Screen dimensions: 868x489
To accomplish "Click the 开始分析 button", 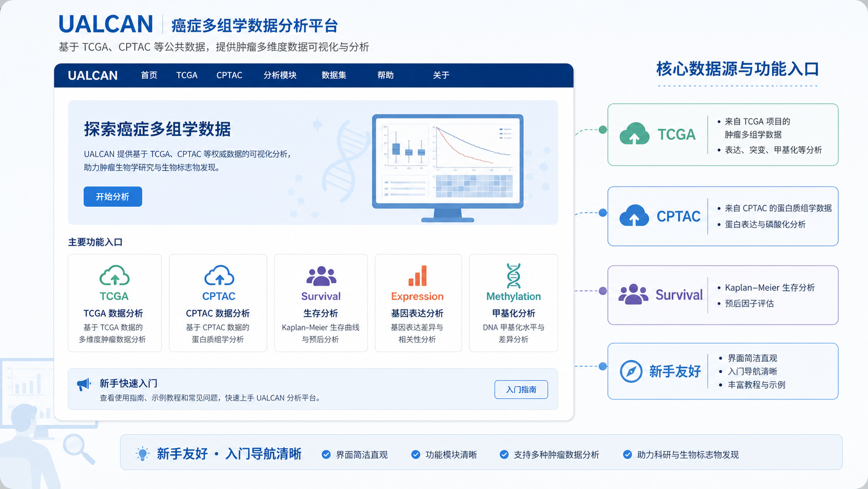I will 113,196.
